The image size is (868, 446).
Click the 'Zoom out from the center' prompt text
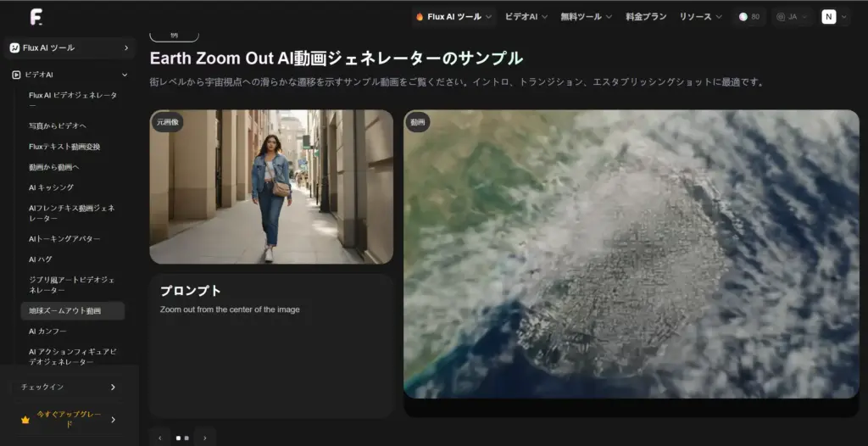point(230,309)
